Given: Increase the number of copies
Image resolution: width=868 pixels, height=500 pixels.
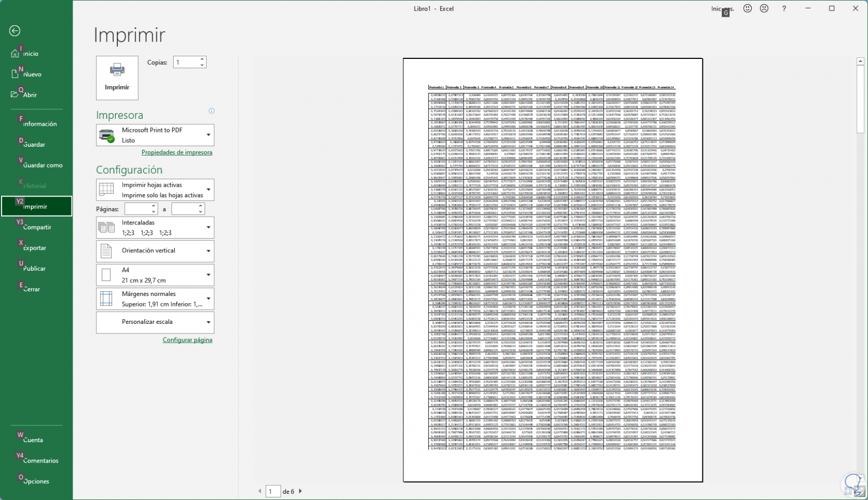Looking at the screenshot, I should coord(202,59).
